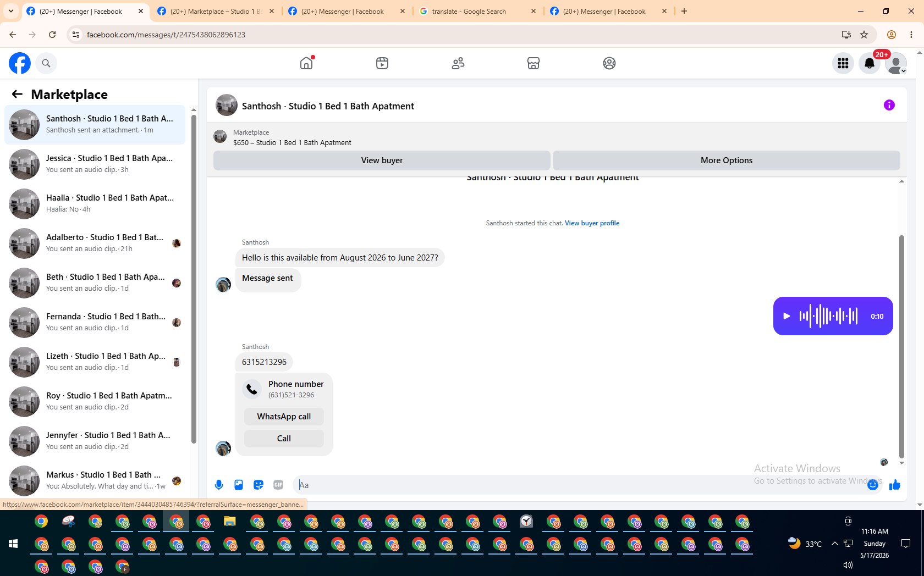
Task: Open the Windows notification center
Action: pos(906,544)
